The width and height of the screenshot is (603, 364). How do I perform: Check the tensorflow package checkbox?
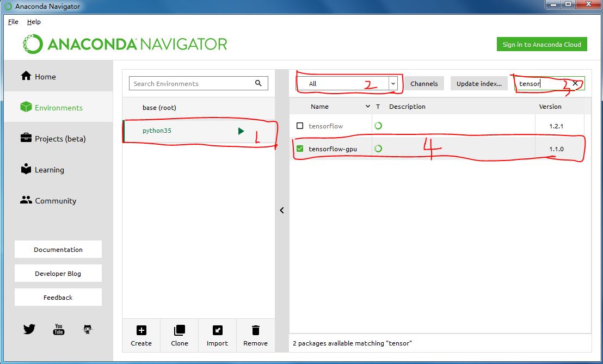(300, 126)
